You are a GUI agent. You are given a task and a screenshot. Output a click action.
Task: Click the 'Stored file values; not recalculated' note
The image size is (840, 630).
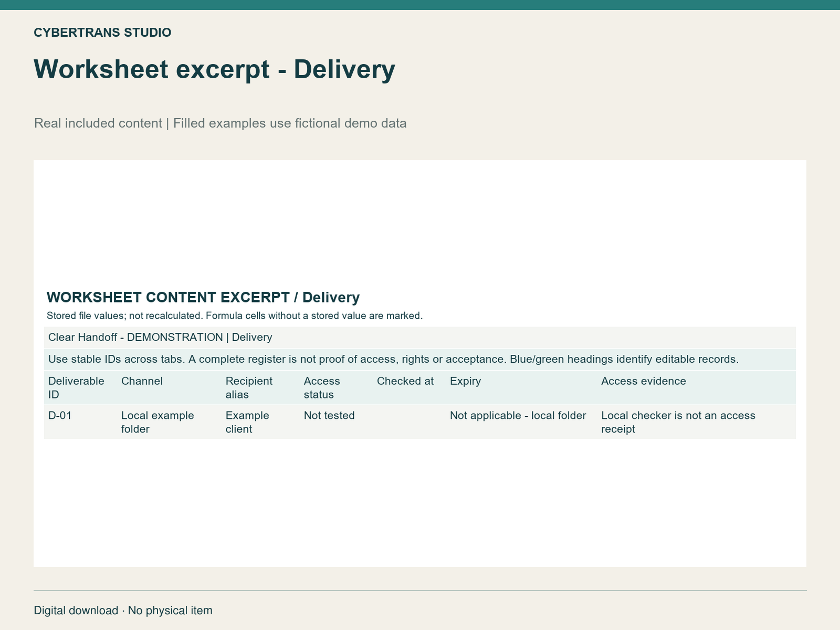pos(235,316)
